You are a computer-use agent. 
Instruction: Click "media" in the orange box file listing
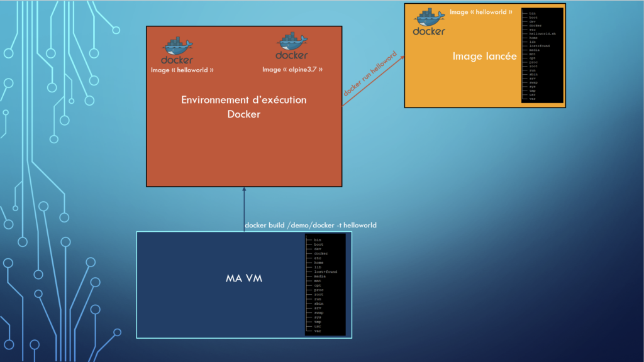point(535,50)
